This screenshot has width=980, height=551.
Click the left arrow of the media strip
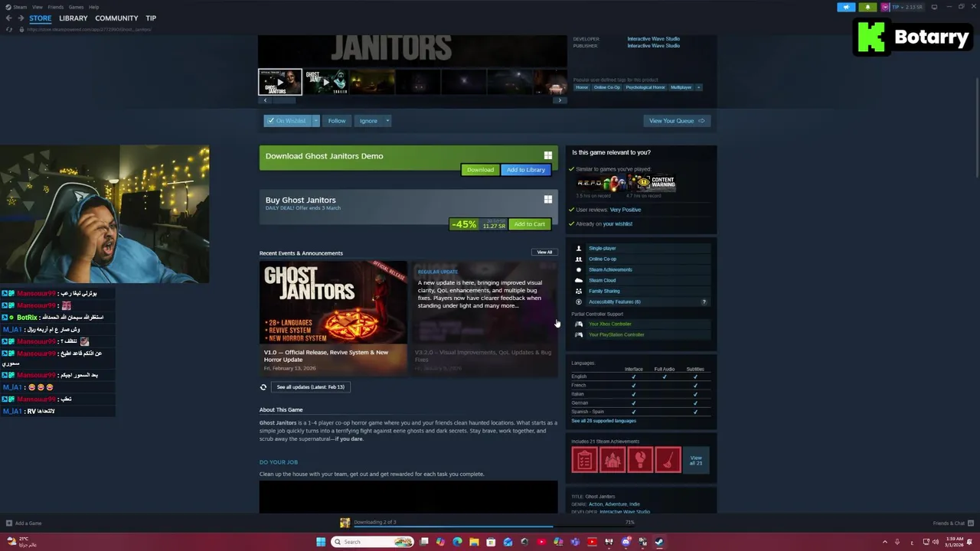coord(265,100)
